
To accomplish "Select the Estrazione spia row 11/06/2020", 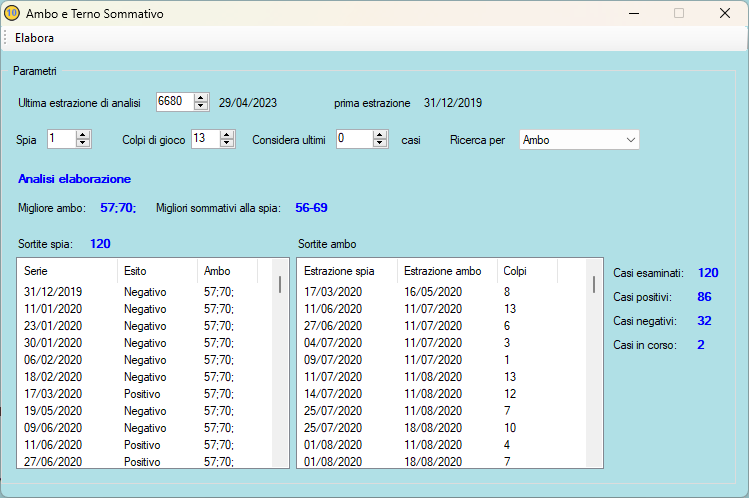I will 442,309.
